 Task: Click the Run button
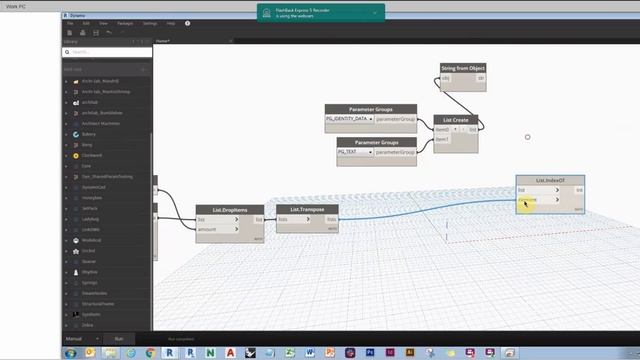pos(119,339)
